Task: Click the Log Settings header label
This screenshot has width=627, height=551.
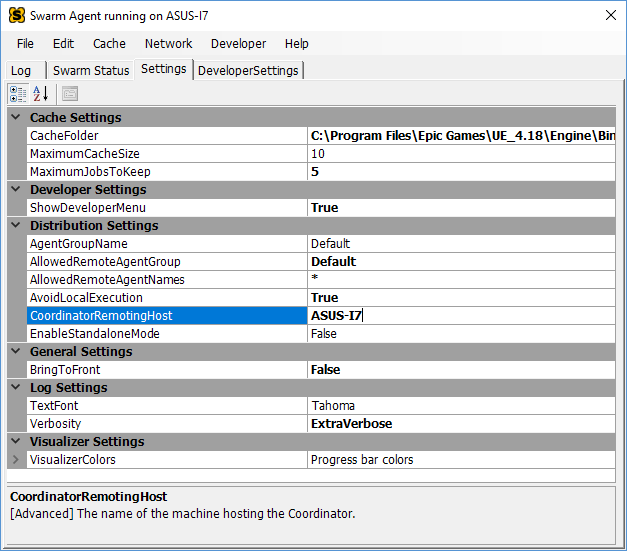Action: tap(69, 387)
